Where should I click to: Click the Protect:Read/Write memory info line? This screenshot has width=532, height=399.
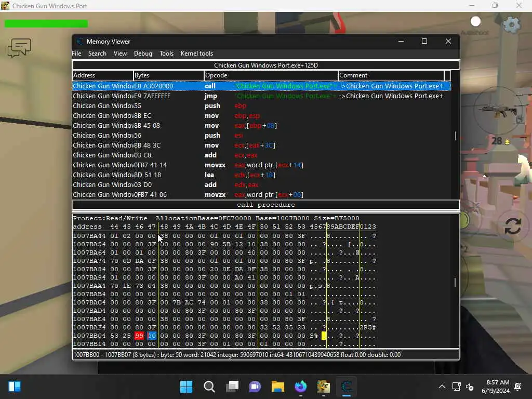click(216, 218)
